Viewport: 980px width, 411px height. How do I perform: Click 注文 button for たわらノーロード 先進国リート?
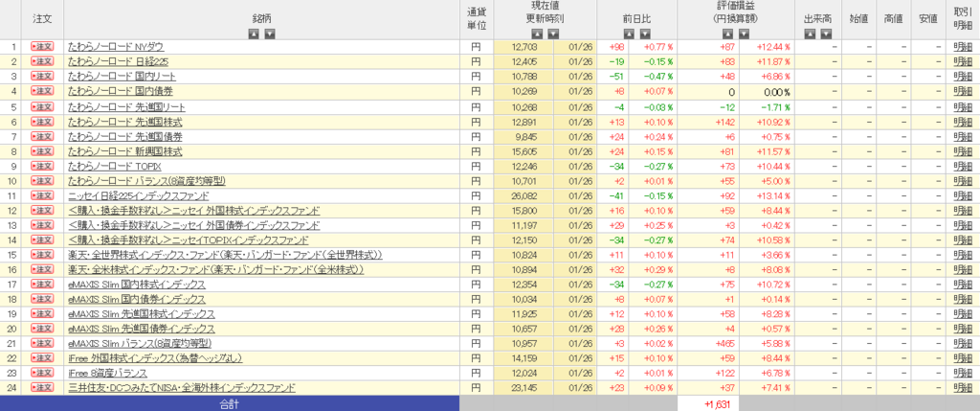[42, 107]
